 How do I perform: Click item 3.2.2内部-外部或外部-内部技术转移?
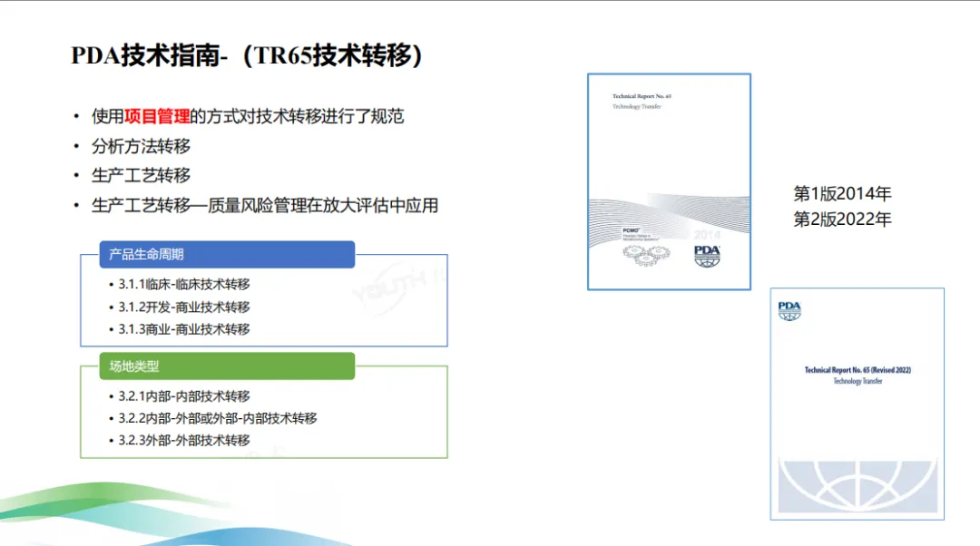(x=218, y=418)
